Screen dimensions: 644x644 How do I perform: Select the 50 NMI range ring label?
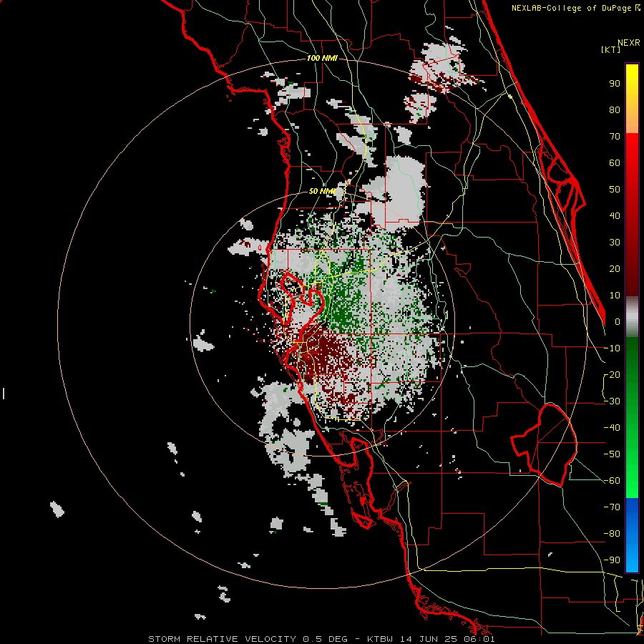(x=321, y=191)
